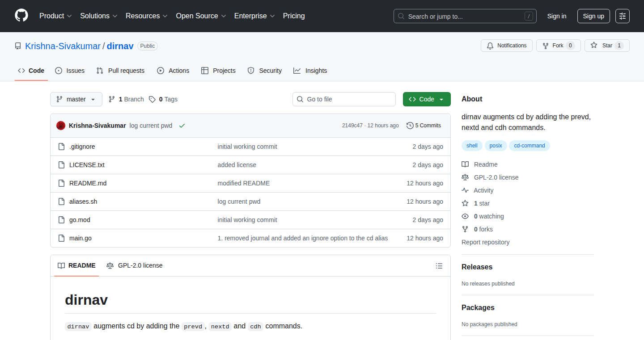Screen dimensions: 644x340
Task: Fork the dirnav repository
Action: (558, 46)
